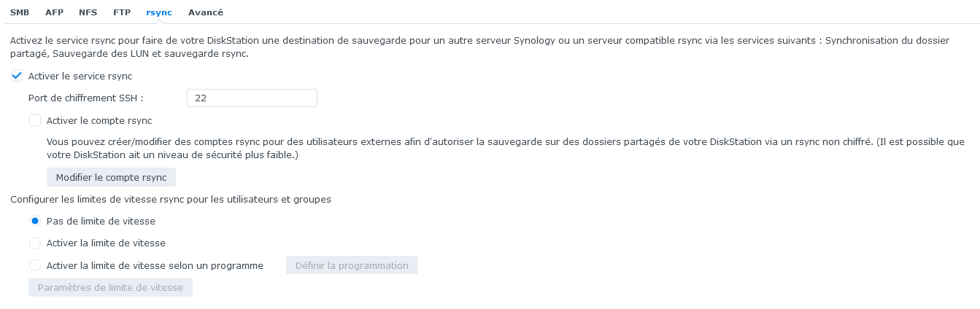
Task: Click the 'Configurer les limites de vitesse' heading
Action: [x=171, y=199]
